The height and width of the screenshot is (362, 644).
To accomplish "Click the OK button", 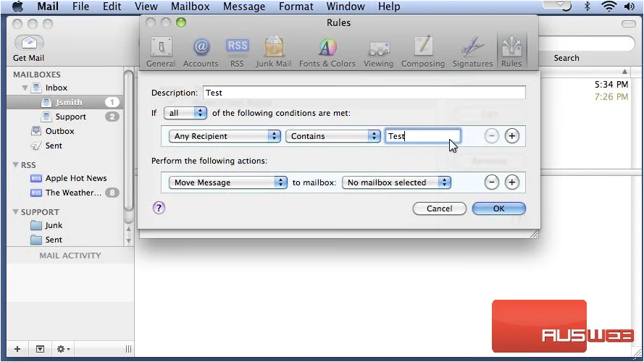I will coord(498,209).
